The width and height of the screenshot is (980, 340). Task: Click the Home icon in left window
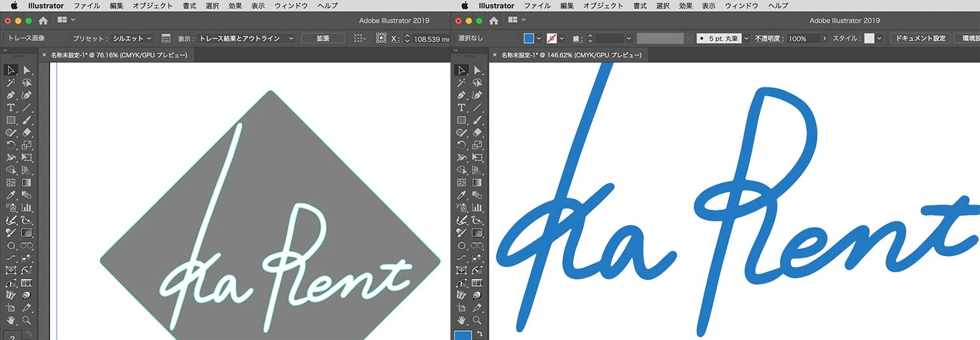point(43,21)
